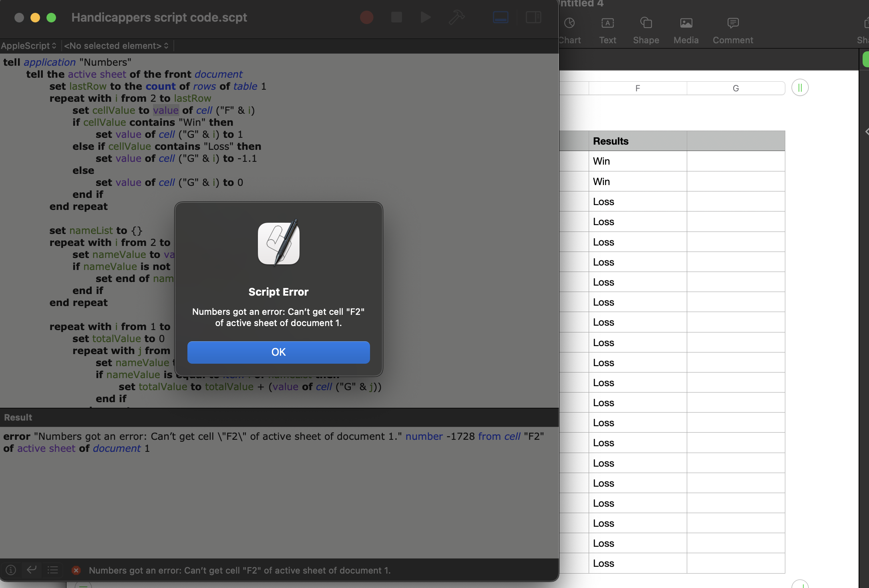The width and height of the screenshot is (869, 588).
Task: Open the AppleScript language dropdown
Action: click(29, 46)
